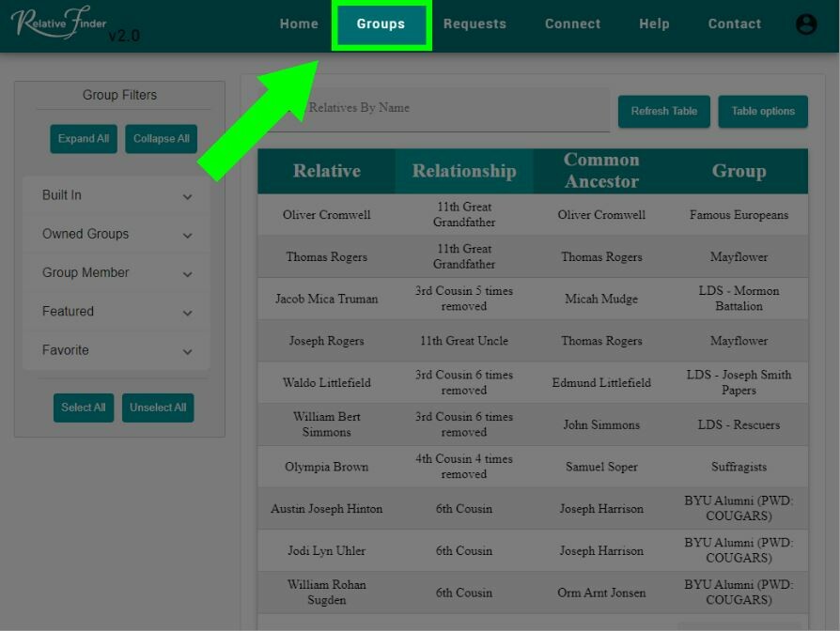Click the Refresh Table button

663,112
